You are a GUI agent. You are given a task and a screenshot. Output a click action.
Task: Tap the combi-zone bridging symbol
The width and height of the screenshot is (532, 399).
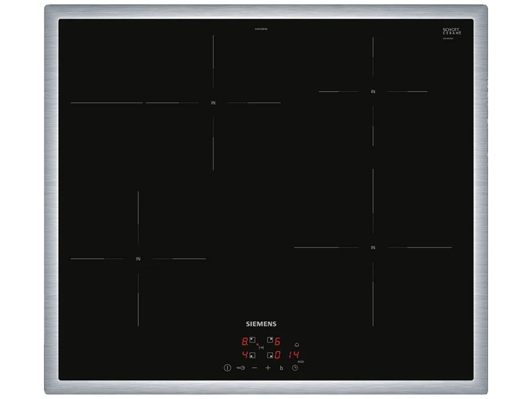pos(261,347)
